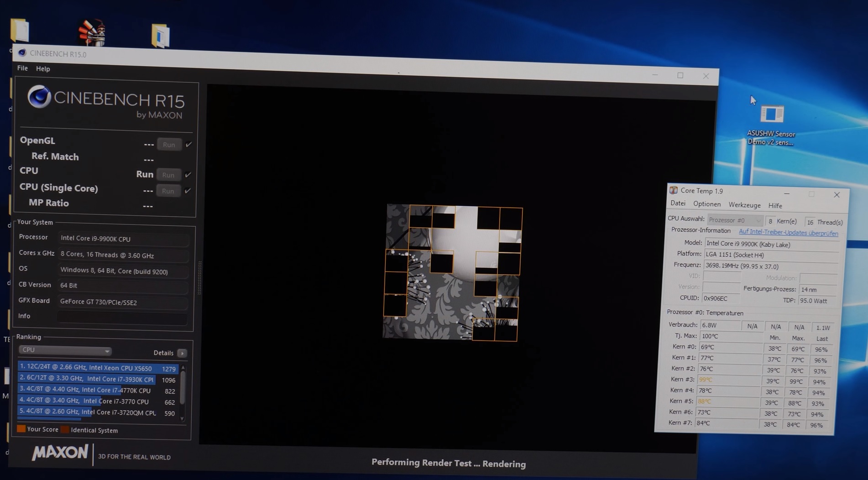Open the Hilfe menu in Core Temp
This screenshot has width=868, height=480.
tap(775, 206)
